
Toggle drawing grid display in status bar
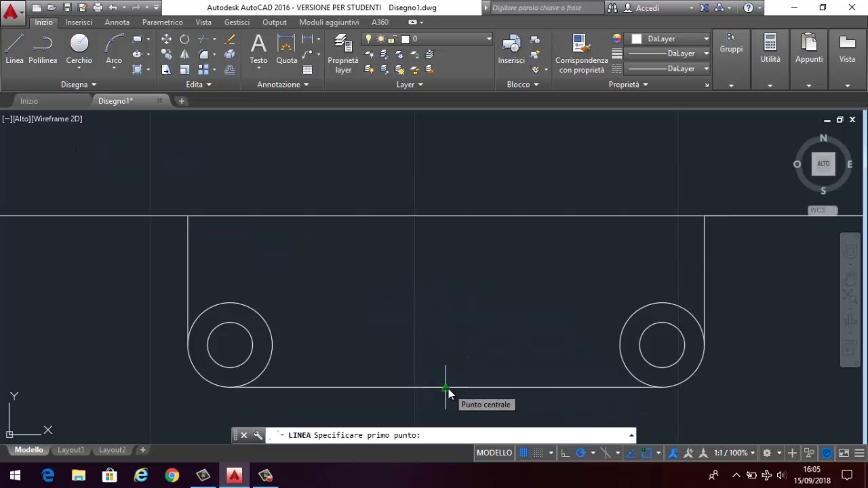click(x=523, y=453)
